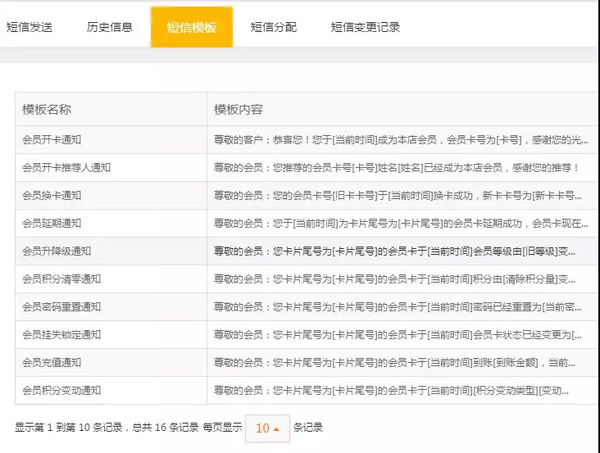Click the 会员积分清零通知 template
Image resolution: width=600 pixels, height=453 pixels.
pyautogui.click(x=66, y=279)
